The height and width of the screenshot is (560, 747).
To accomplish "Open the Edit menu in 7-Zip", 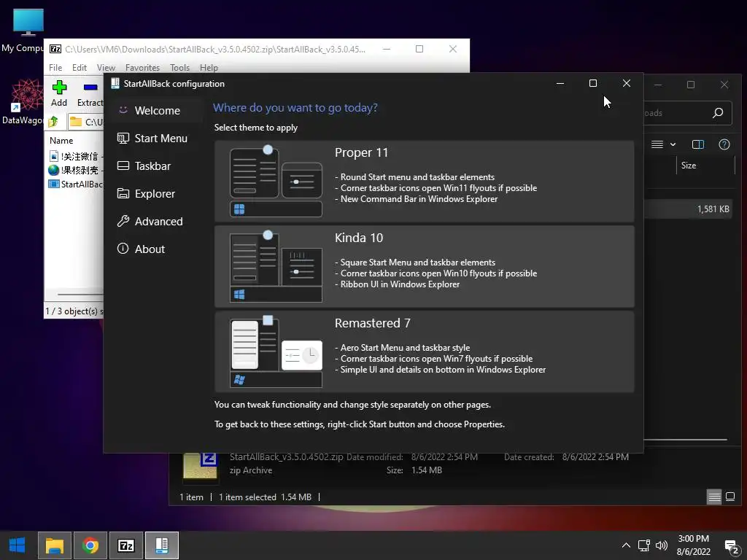I will [79, 68].
